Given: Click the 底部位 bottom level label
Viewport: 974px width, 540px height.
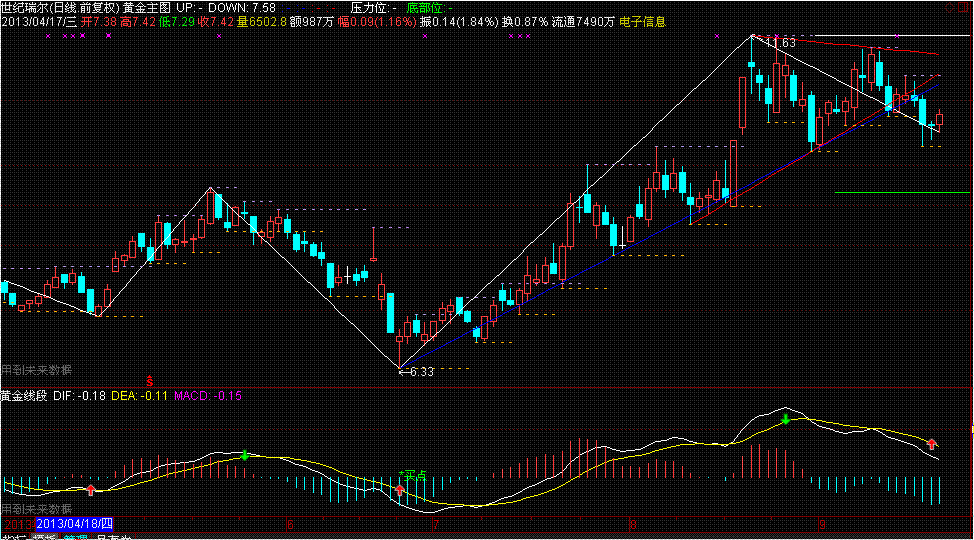Looking at the screenshot, I should tap(424, 7).
